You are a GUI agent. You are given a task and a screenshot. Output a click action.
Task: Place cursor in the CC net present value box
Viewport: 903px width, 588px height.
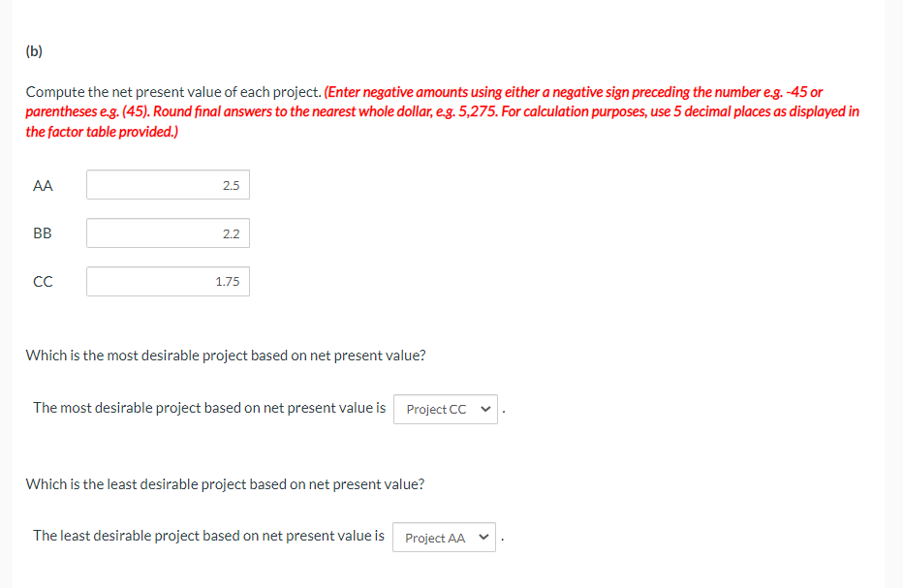tap(168, 281)
